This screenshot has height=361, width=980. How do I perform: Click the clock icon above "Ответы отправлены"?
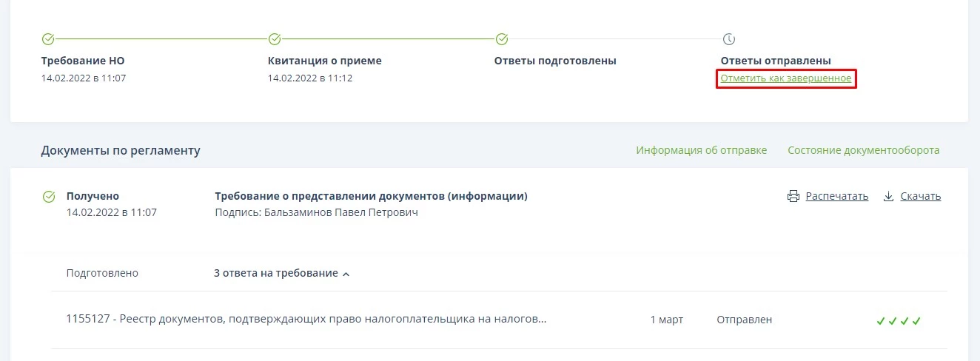click(x=728, y=39)
